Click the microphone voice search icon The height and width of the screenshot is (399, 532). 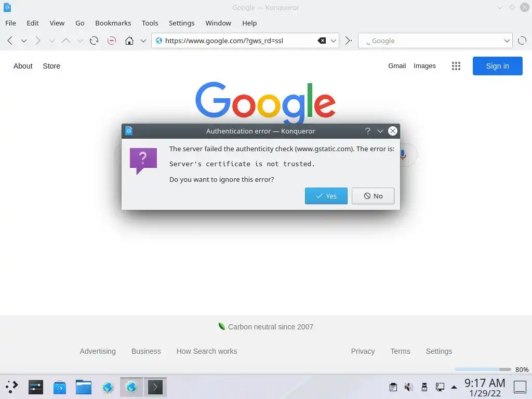403,155
